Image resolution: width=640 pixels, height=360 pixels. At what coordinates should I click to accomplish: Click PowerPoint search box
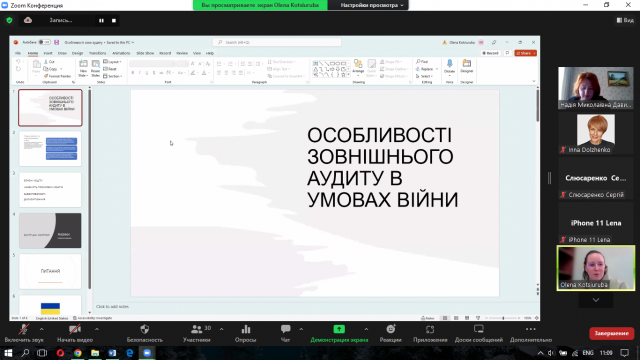tap(277, 42)
